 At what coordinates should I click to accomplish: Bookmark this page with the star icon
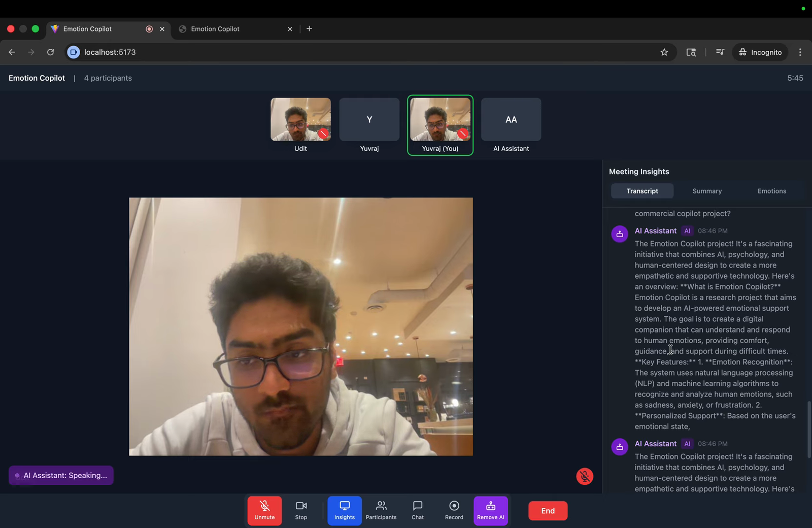(664, 52)
